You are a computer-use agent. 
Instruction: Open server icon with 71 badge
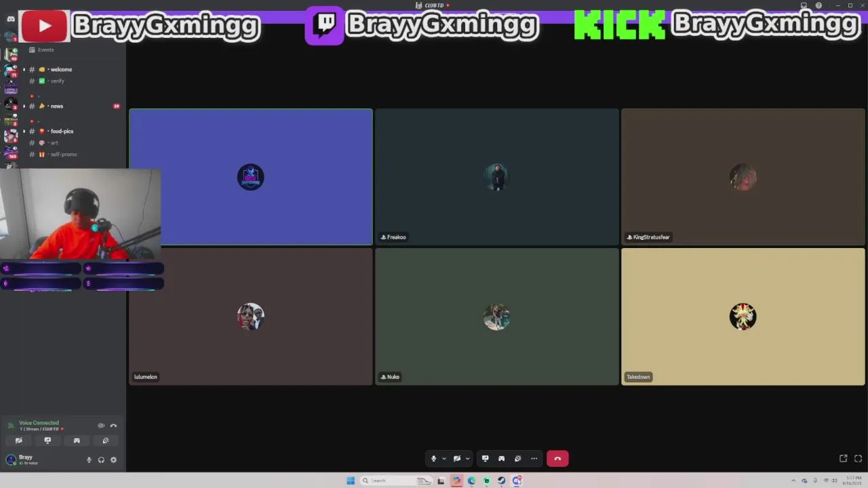click(10, 70)
